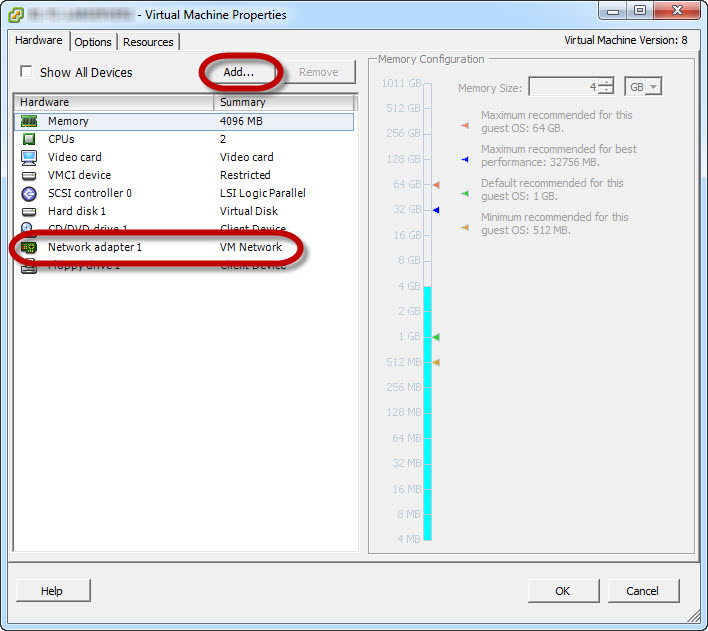
Task: Select the CPUs row label
Action: (x=61, y=139)
